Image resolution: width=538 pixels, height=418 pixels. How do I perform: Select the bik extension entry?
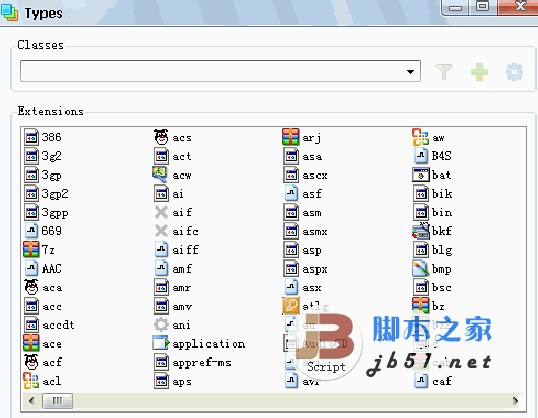coord(433,194)
